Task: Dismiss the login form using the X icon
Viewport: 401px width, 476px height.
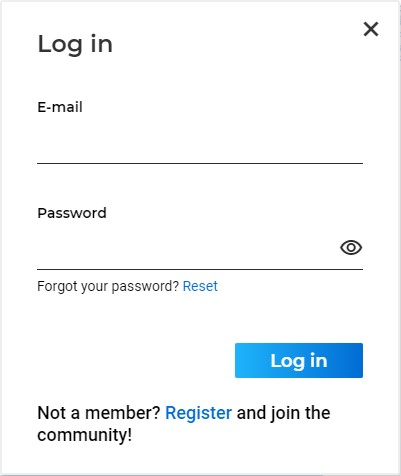Action: point(371,29)
